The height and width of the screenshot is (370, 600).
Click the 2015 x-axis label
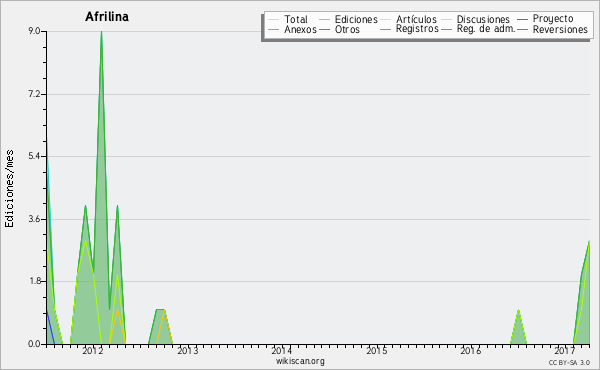[x=377, y=350]
